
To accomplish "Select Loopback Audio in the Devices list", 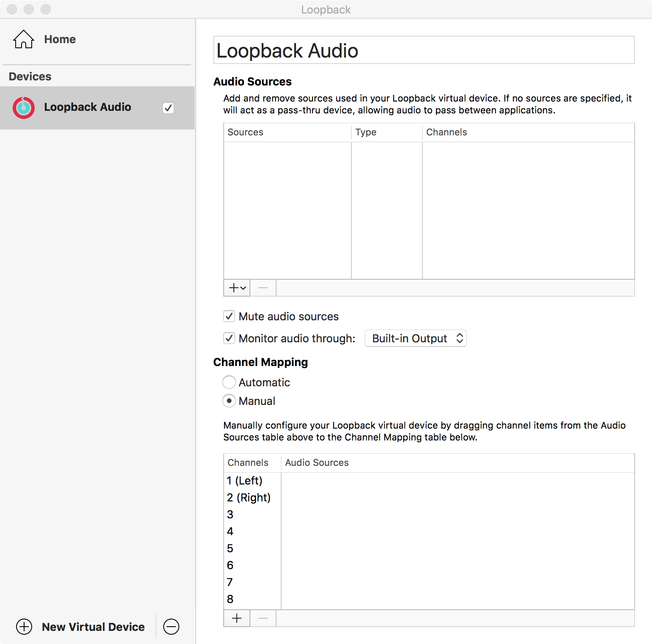I will 97,108.
